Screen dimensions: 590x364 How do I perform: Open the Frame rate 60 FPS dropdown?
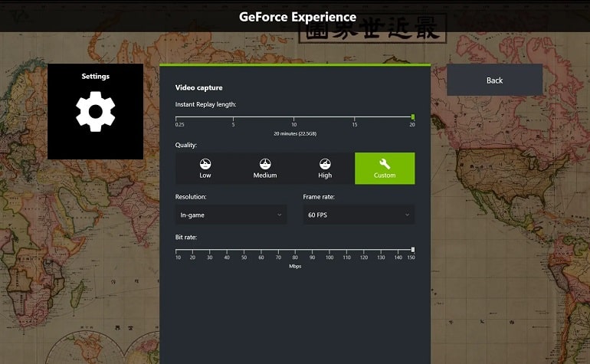tap(359, 215)
